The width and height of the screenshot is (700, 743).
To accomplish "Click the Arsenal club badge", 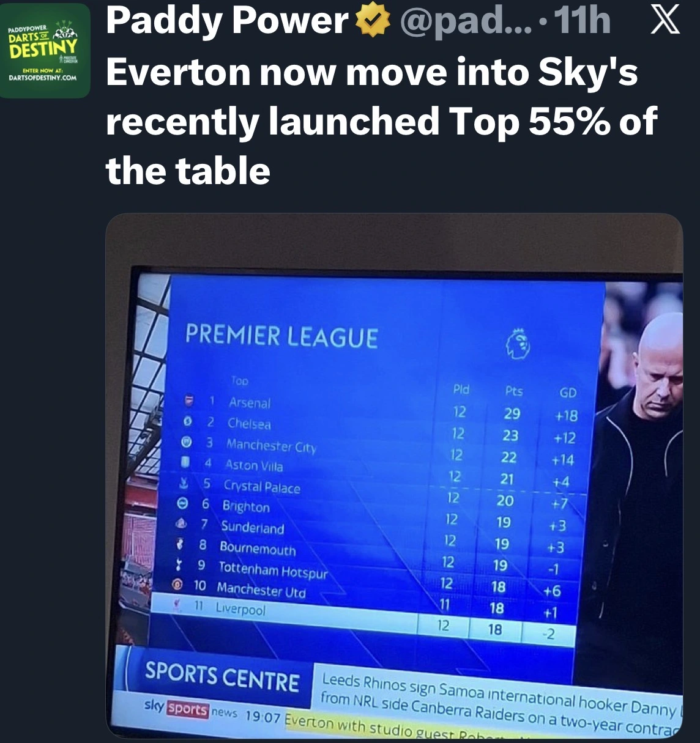I will (190, 401).
